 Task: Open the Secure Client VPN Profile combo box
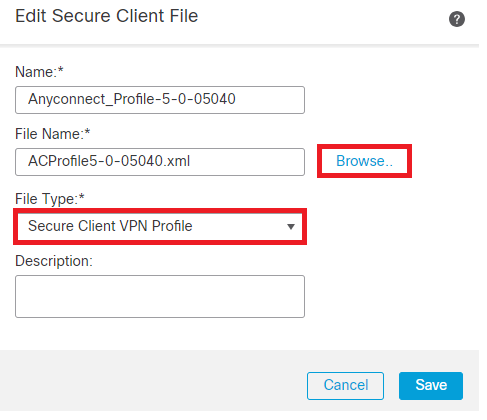click(160, 226)
